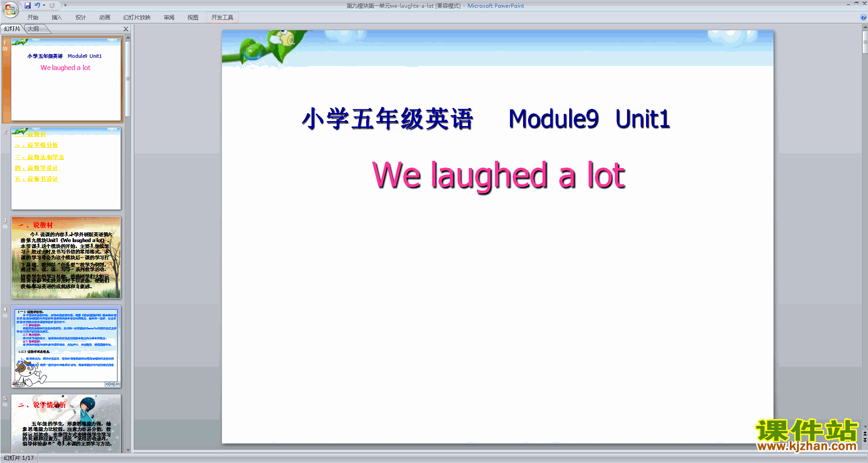
Task: Switch to the 设计 ribbon tab
Action: pos(80,18)
